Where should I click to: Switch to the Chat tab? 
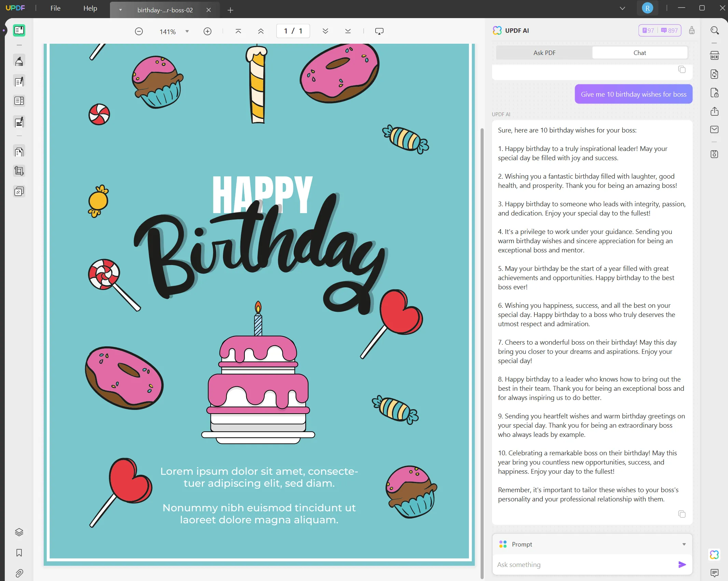(639, 53)
